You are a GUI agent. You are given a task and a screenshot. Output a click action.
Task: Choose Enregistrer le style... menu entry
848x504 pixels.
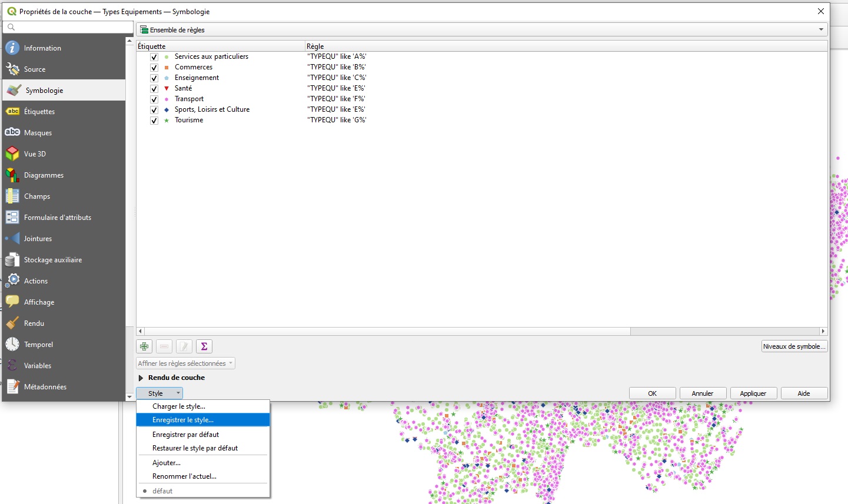click(203, 420)
